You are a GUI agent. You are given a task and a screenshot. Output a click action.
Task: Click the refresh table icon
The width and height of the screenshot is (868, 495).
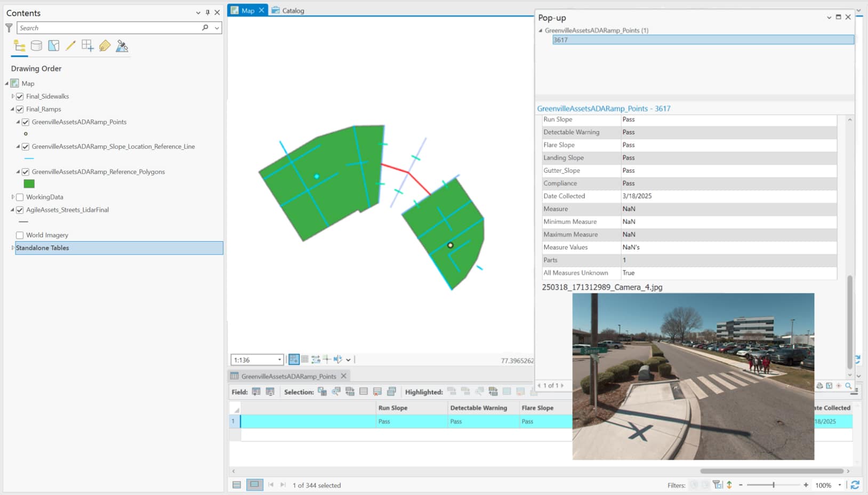[855, 485]
